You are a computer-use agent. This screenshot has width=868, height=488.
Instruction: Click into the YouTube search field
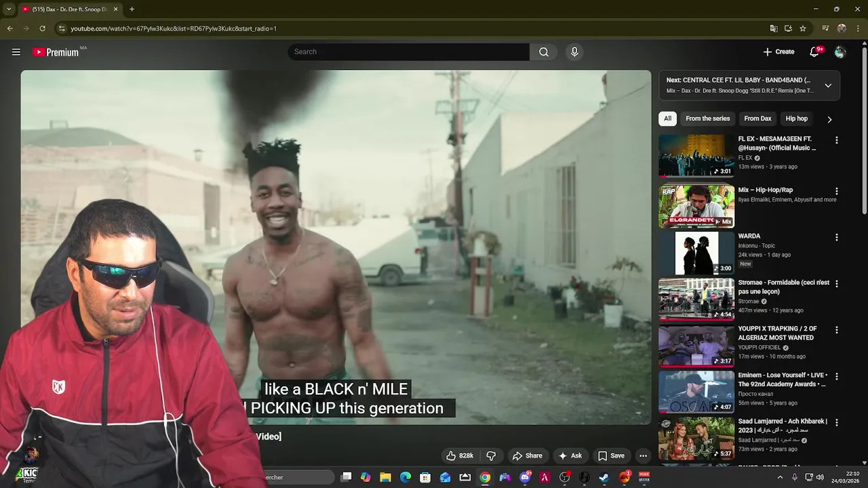(x=409, y=52)
